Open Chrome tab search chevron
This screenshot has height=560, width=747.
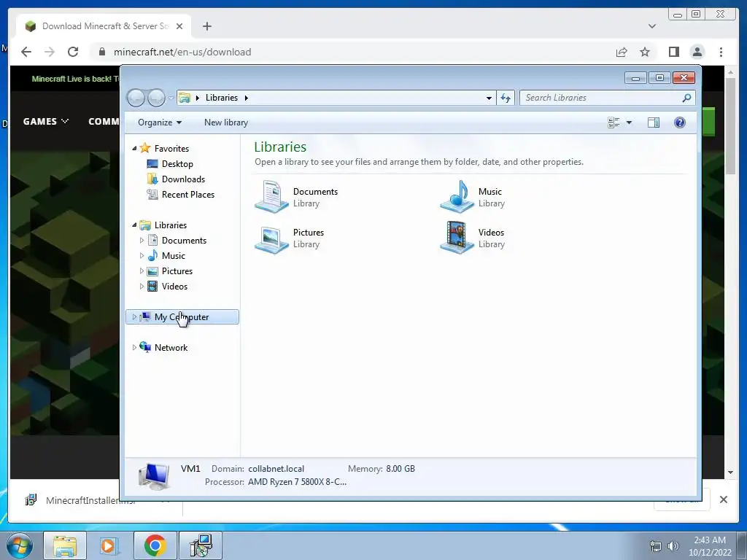[652, 26]
